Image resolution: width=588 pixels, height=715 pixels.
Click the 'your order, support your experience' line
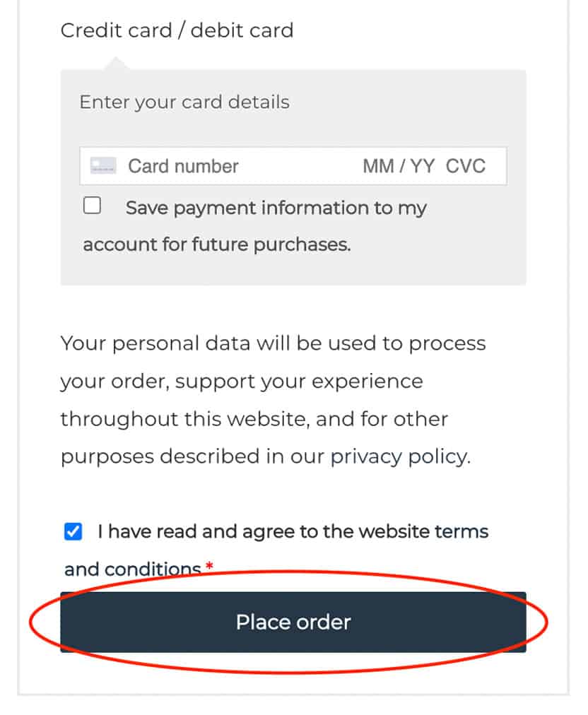[x=242, y=382]
